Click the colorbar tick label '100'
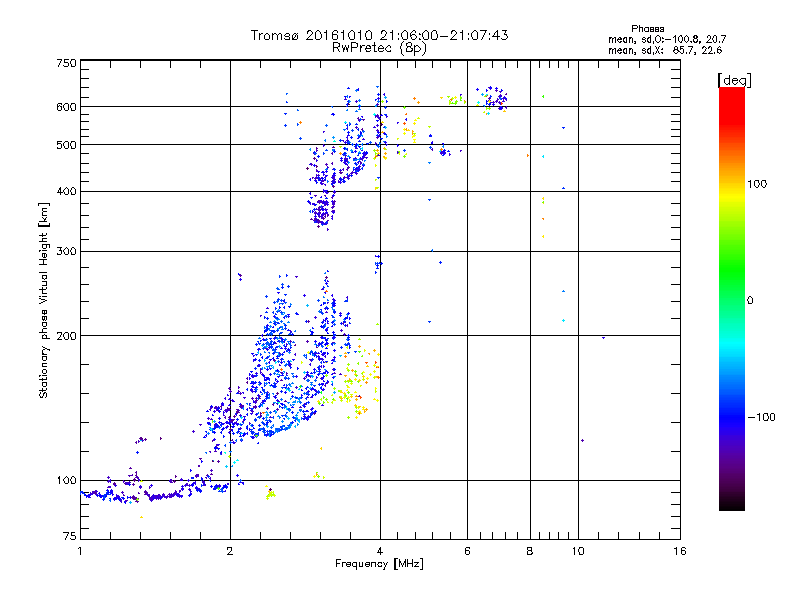The height and width of the screenshot is (600, 800). [x=757, y=184]
